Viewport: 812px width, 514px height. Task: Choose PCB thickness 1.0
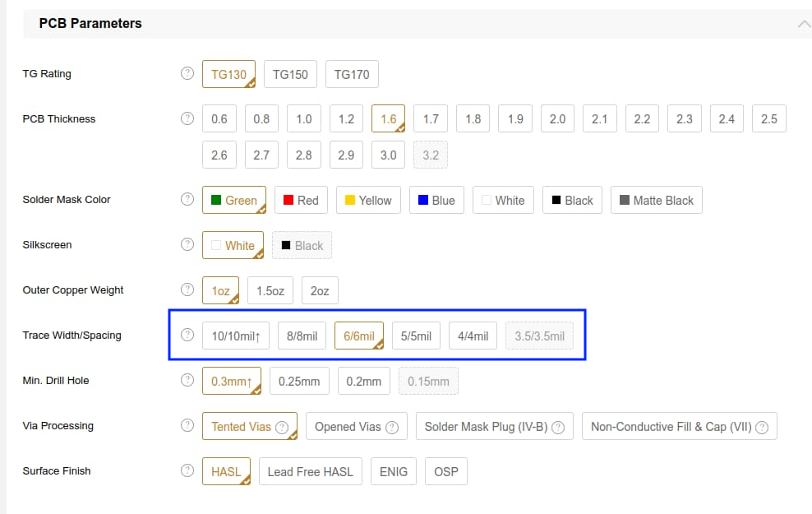[x=304, y=118]
